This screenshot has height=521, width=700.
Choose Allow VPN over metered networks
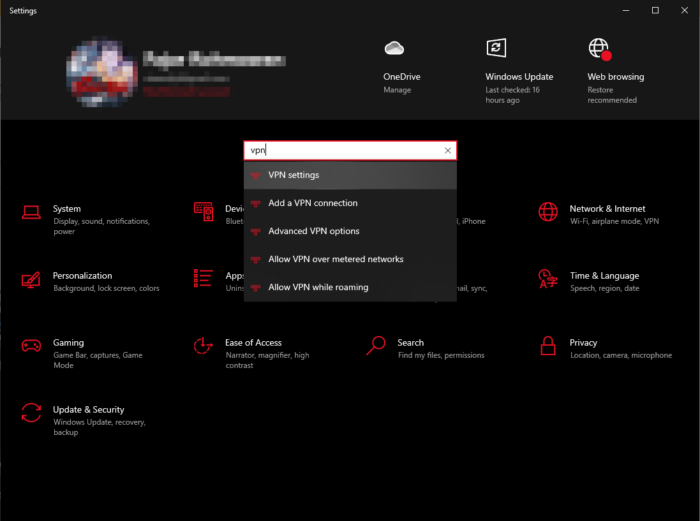click(x=350, y=259)
